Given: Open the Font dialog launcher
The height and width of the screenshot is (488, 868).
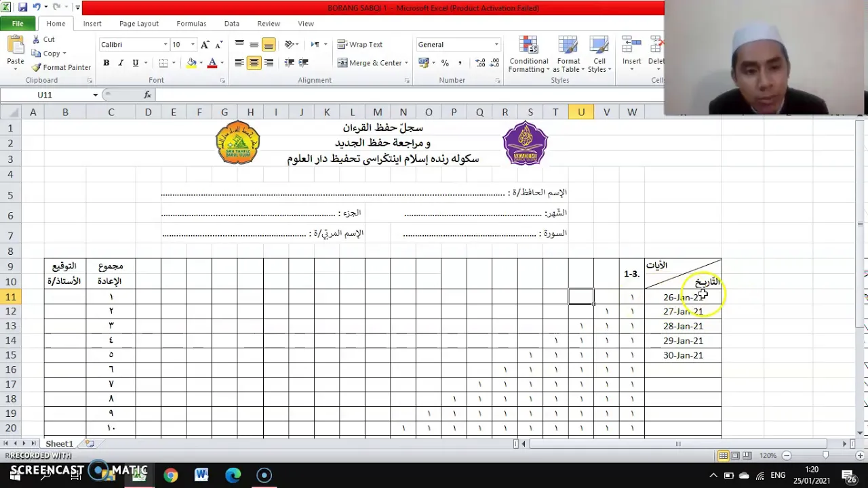Looking at the screenshot, I should click(x=222, y=80).
